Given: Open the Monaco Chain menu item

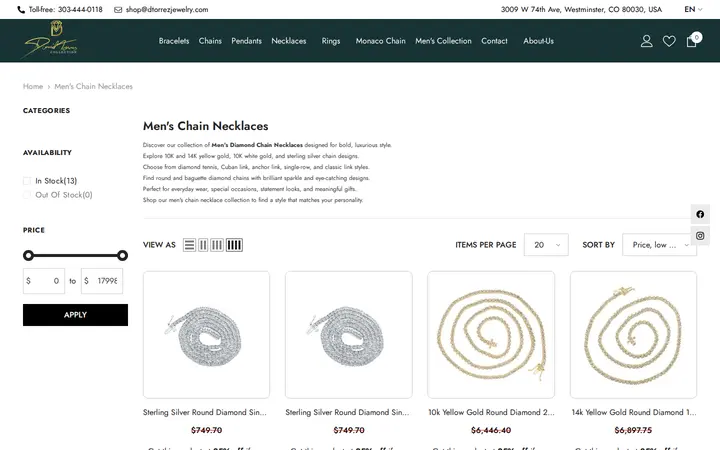Looking at the screenshot, I should (x=381, y=41).
